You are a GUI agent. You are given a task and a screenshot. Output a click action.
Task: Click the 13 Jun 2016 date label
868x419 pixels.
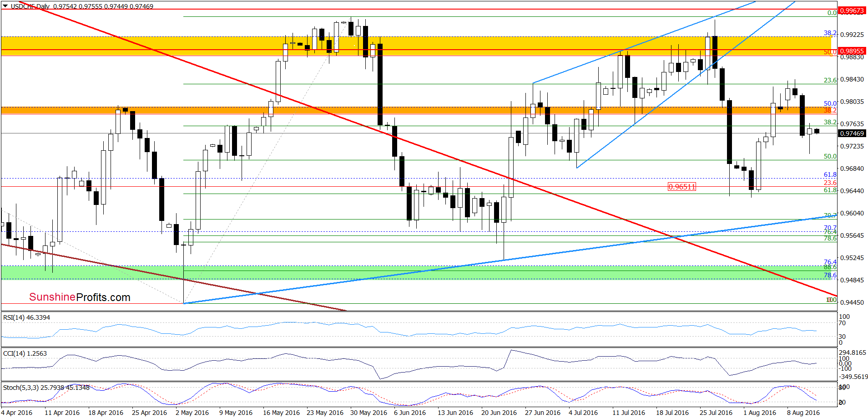click(455, 413)
